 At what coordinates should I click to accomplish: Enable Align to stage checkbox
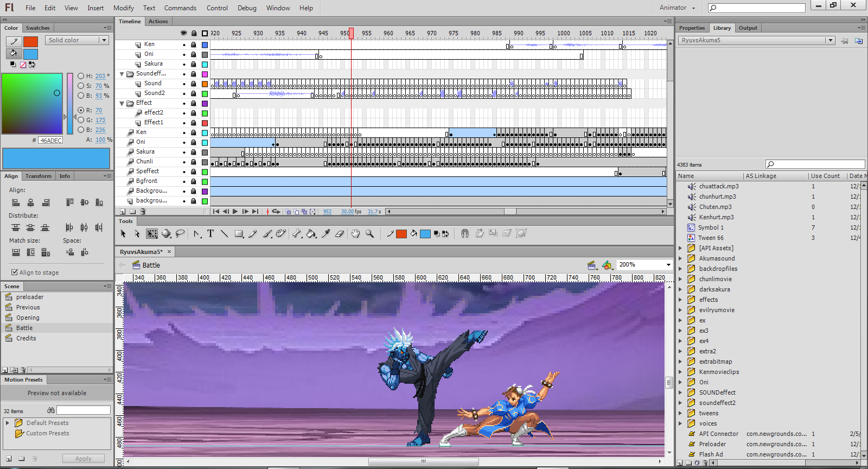[x=15, y=272]
